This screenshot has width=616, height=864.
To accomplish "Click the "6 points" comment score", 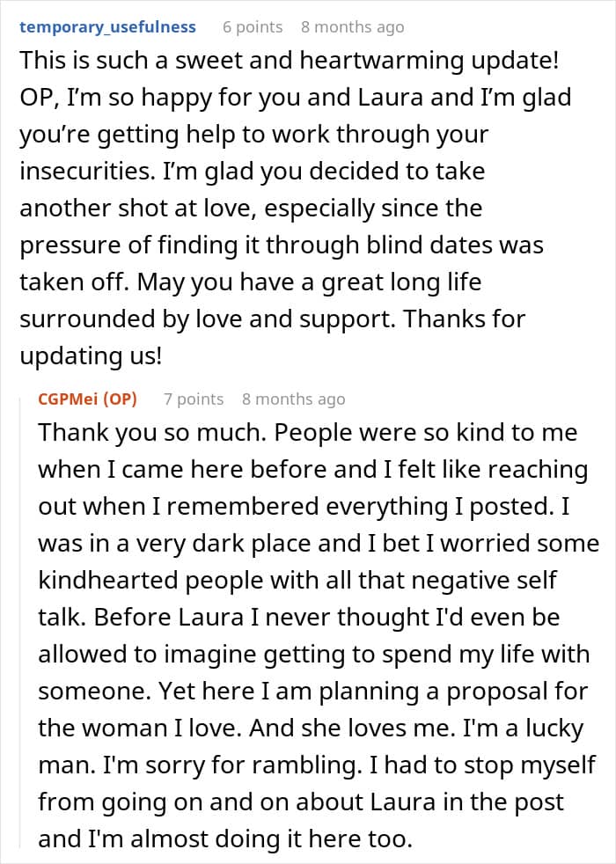I will 253,26.
